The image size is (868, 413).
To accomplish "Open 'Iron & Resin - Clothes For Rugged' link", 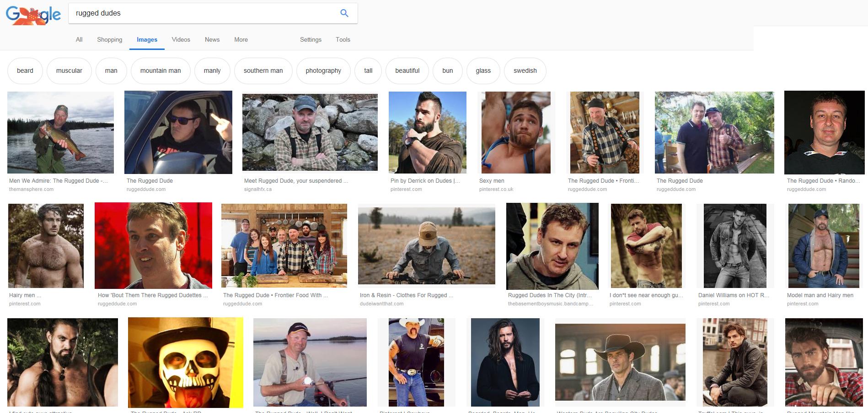I will 407,295.
